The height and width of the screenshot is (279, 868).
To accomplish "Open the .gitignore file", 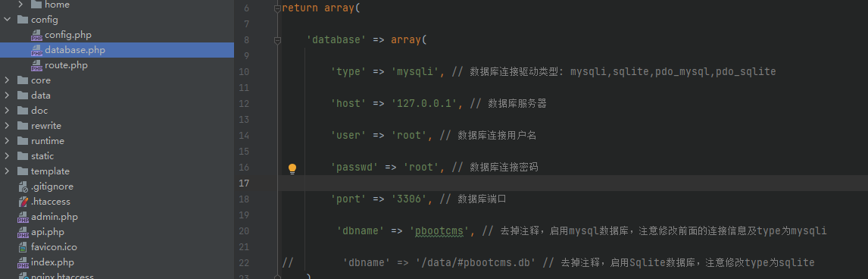I will tap(52, 187).
